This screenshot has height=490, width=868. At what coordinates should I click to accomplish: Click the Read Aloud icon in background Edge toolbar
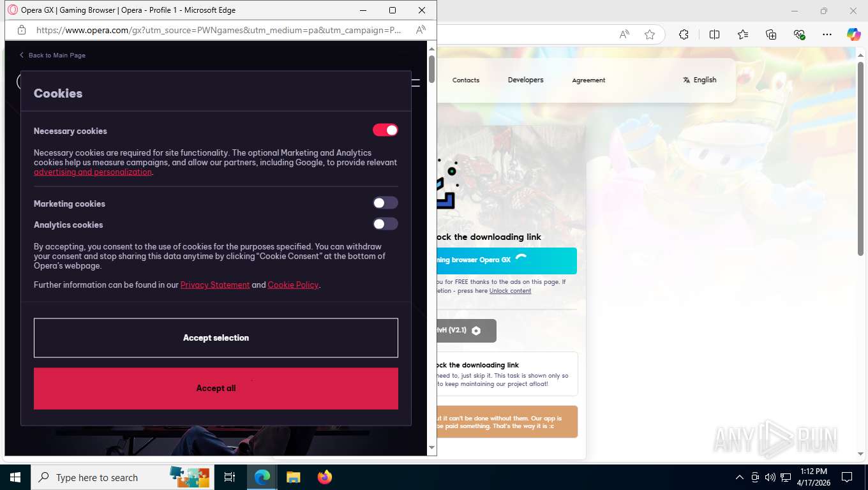coord(625,34)
